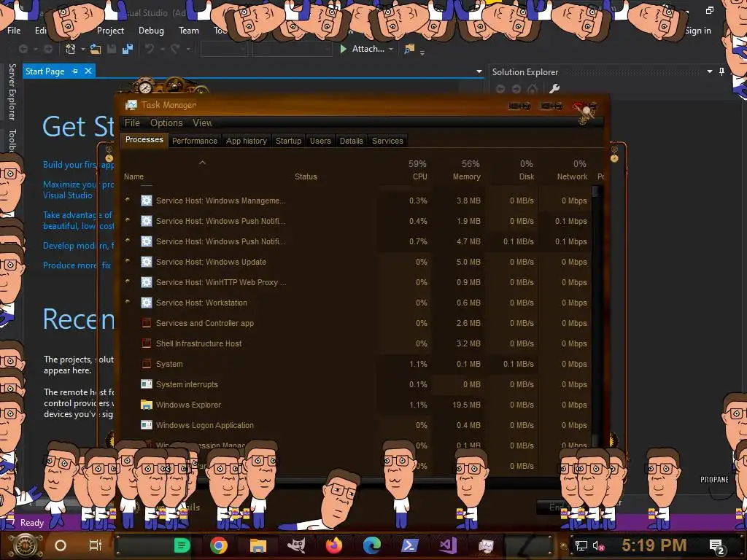The image size is (747, 560).
Task: Toggle Solution Explorer auto hide pin
Action: [x=721, y=71]
